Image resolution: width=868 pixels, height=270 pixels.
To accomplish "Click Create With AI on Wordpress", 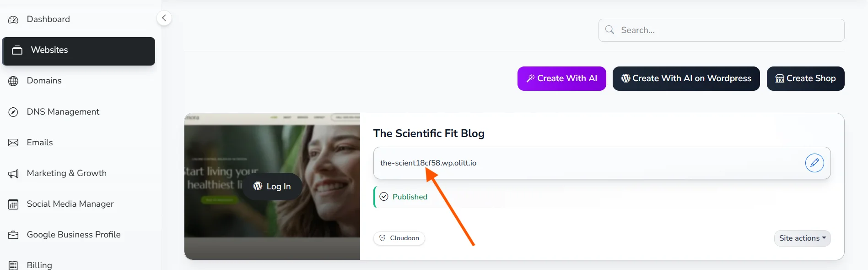I will point(686,78).
